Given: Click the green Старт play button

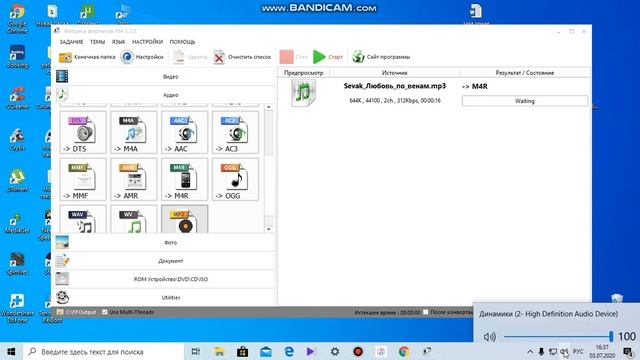Looking at the screenshot, I should [319, 57].
